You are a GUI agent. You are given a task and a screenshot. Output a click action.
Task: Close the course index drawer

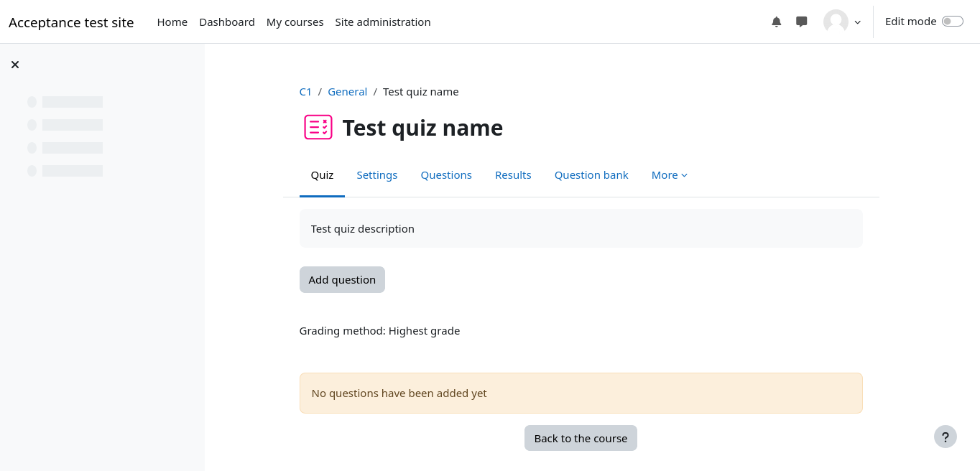(15, 65)
